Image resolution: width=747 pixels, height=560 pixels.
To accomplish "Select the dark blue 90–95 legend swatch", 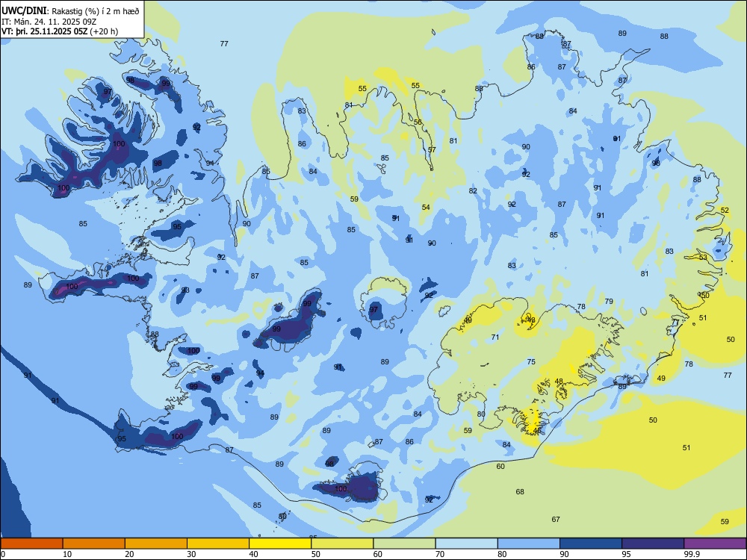I will point(591,544).
